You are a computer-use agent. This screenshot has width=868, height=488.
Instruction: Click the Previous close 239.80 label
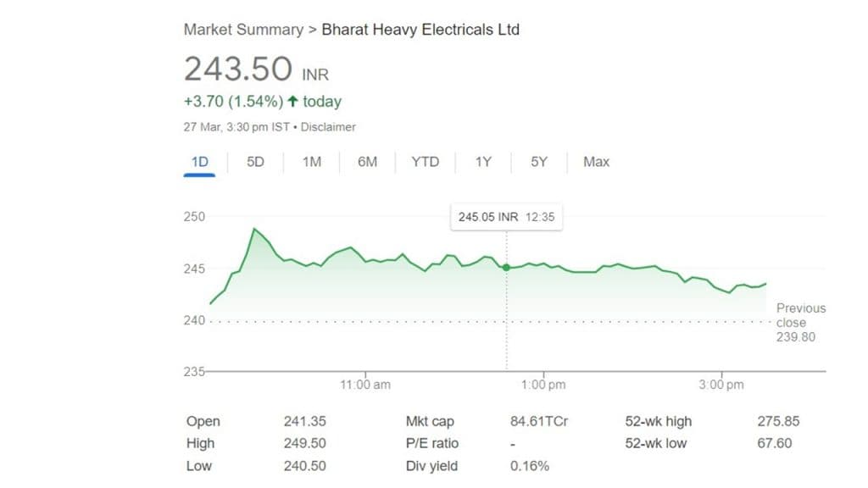[x=800, y=322]
